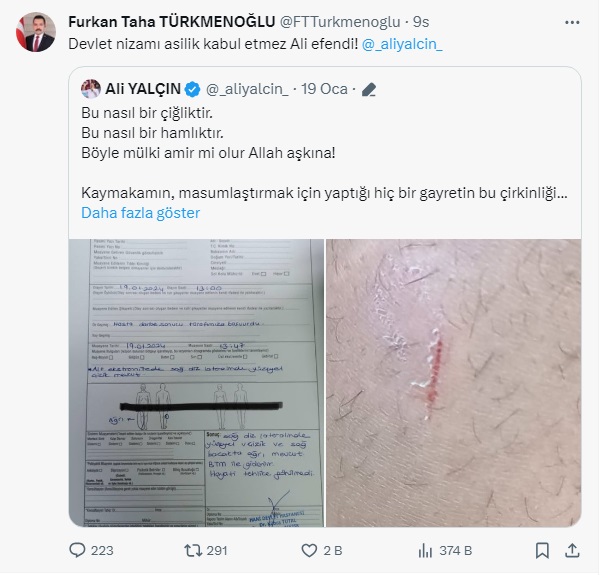Click the @_aliyalcin_ mention link
This screenshot has width=606, height=575.
[402, 44]
